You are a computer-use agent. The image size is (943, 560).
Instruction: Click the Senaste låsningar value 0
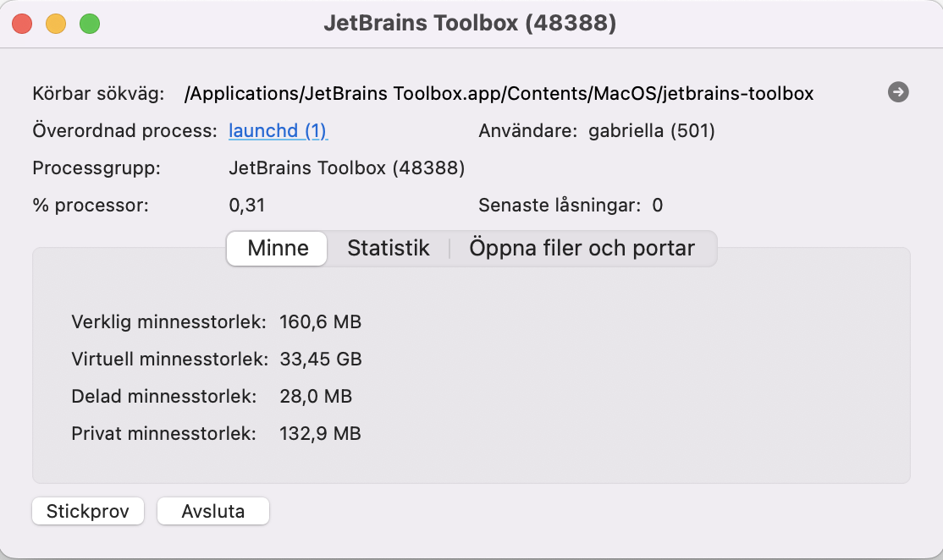click(x=658, y=205)
